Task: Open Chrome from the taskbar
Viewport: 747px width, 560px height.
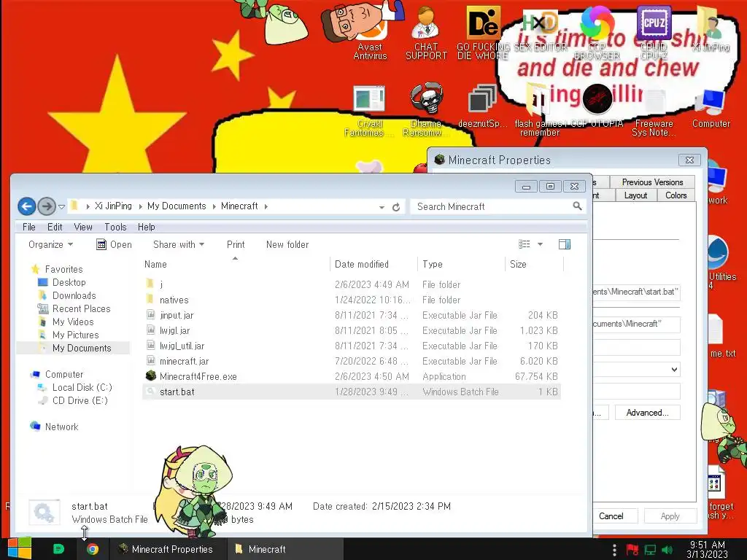Action: [x=93, y=549]
